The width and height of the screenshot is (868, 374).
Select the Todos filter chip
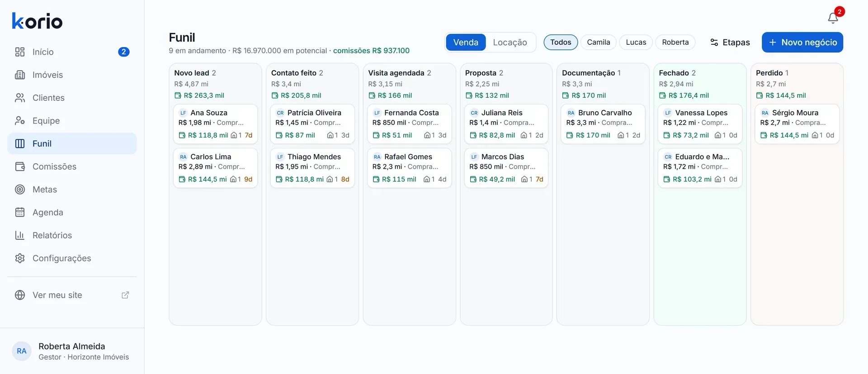click(561, 43)
